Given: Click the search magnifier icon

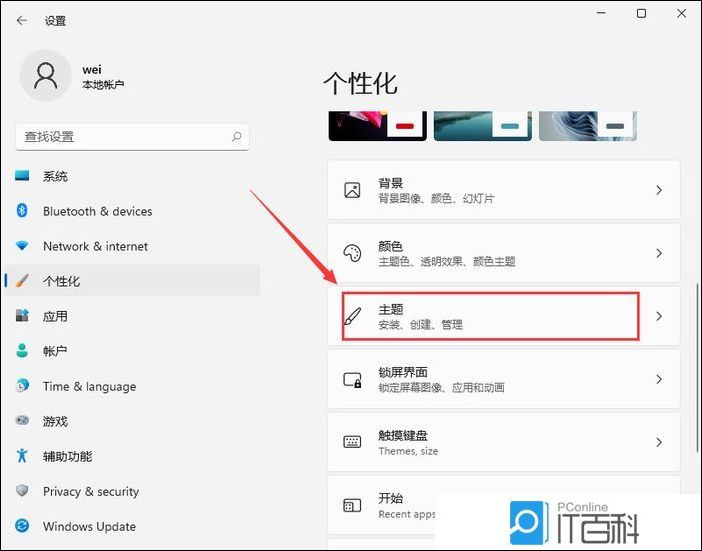Looking at the screenshot, I should click(236, 137).
